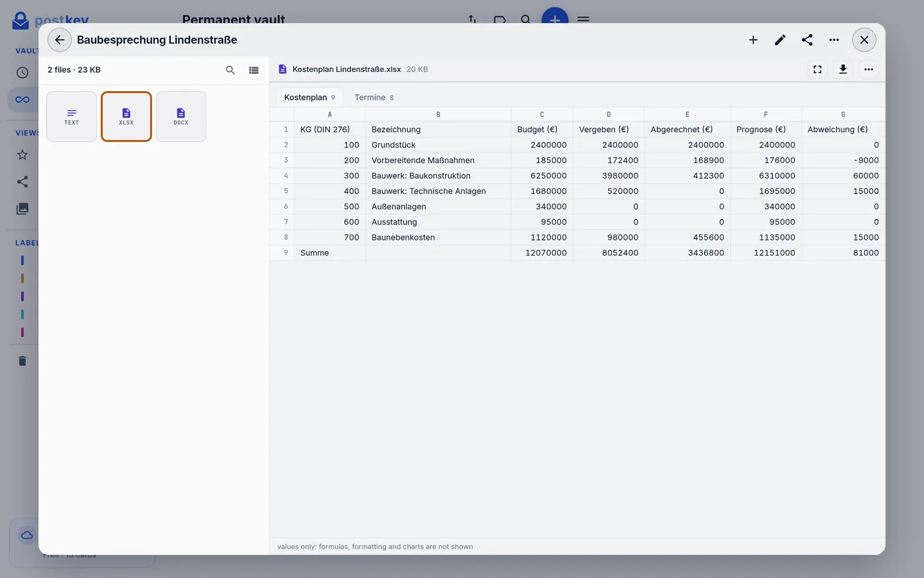
Task: Add new item with plus icon in card header
Action: point(753,40)
